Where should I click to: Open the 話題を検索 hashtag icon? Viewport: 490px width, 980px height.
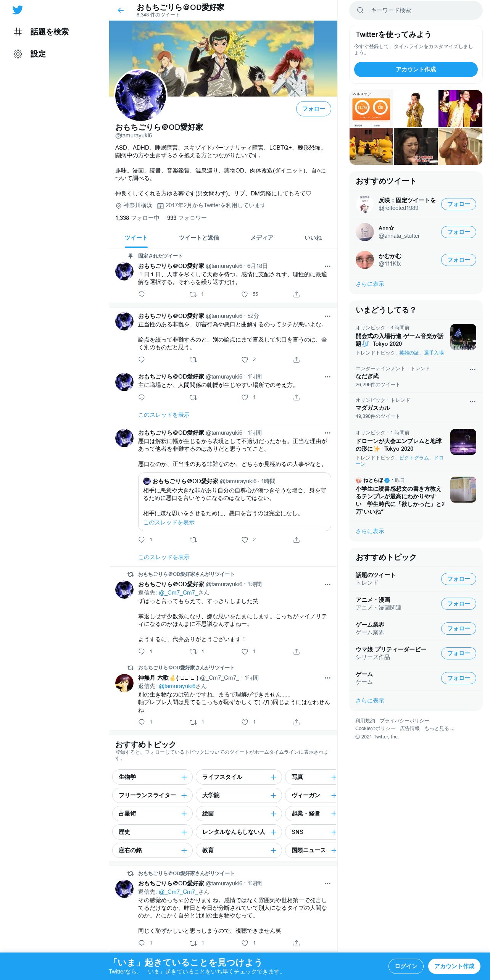tap(18, 32)
